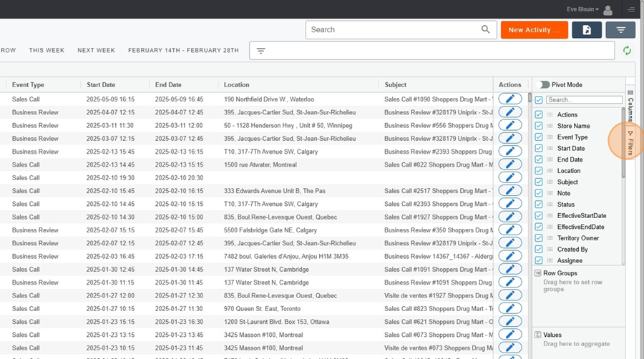Click the magnifier icon in Search box
Viewport: 644px width, 359px height.
point(485,29)
